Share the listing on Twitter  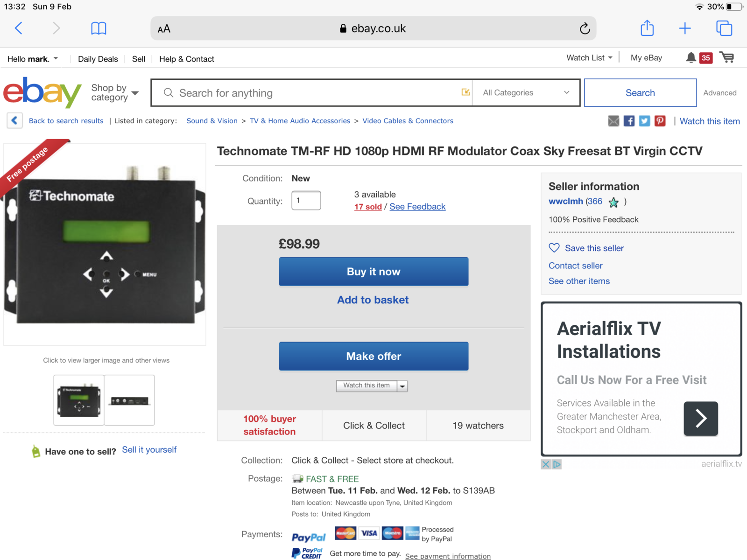click(644, 121)
